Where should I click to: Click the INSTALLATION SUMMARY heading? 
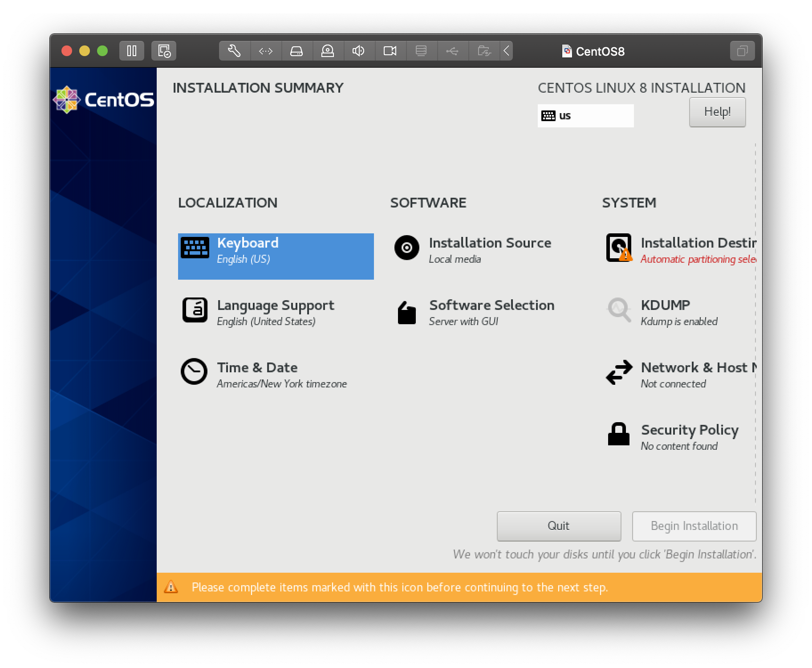(x=258, y=88)
